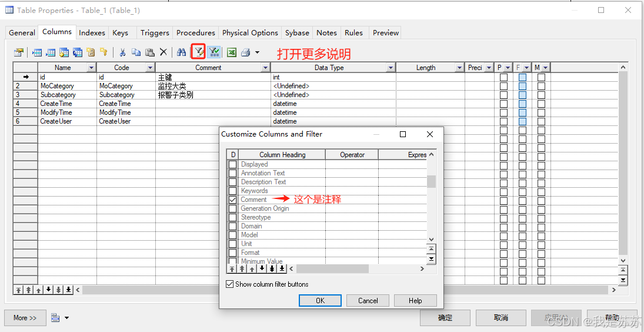Select the 监控大类 comment cell
The image size is (644, 332).
tap(213, 86)
